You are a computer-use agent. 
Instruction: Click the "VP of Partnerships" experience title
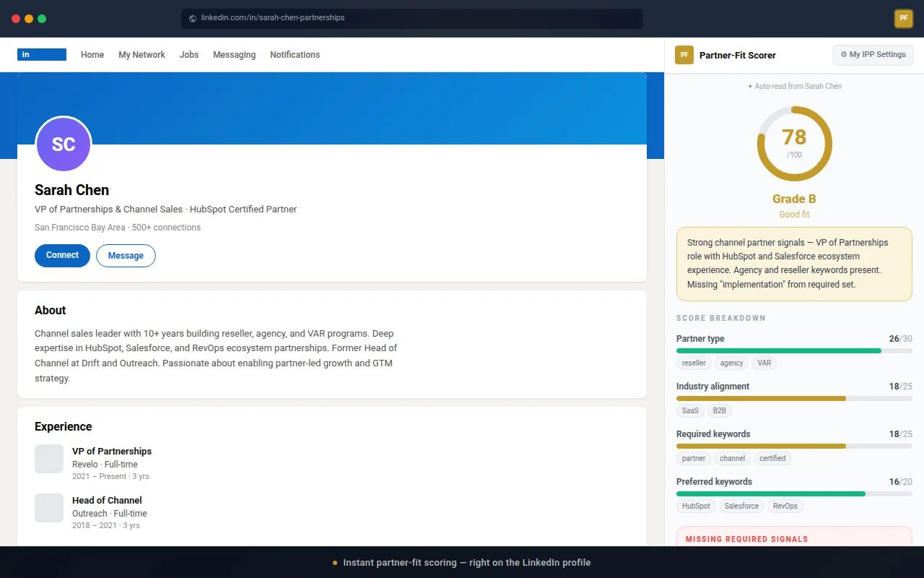click(112, 452)
